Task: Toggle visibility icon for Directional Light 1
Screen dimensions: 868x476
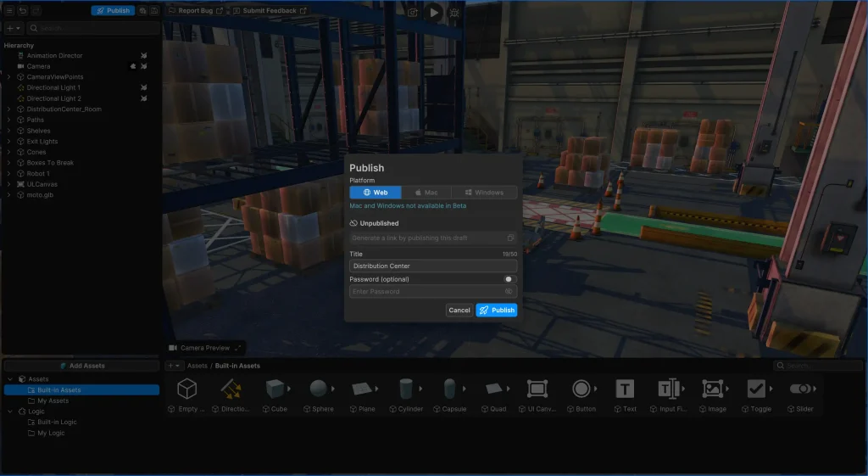Action: 144,88
